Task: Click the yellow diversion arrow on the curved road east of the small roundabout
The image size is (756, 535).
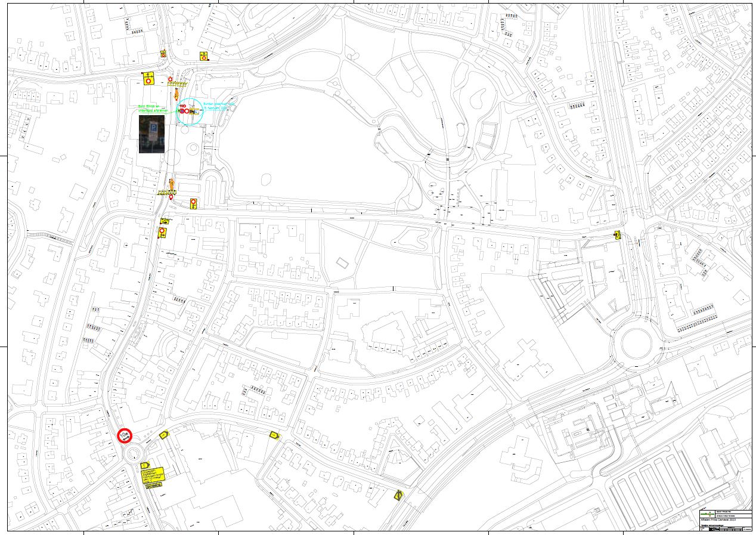Action: pyautogui.click(x=274, y=435)
